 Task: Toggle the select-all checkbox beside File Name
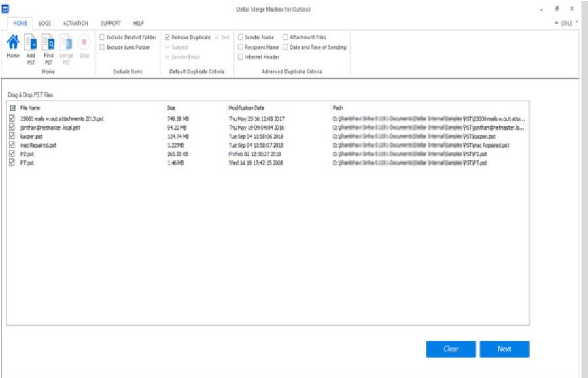12,108
